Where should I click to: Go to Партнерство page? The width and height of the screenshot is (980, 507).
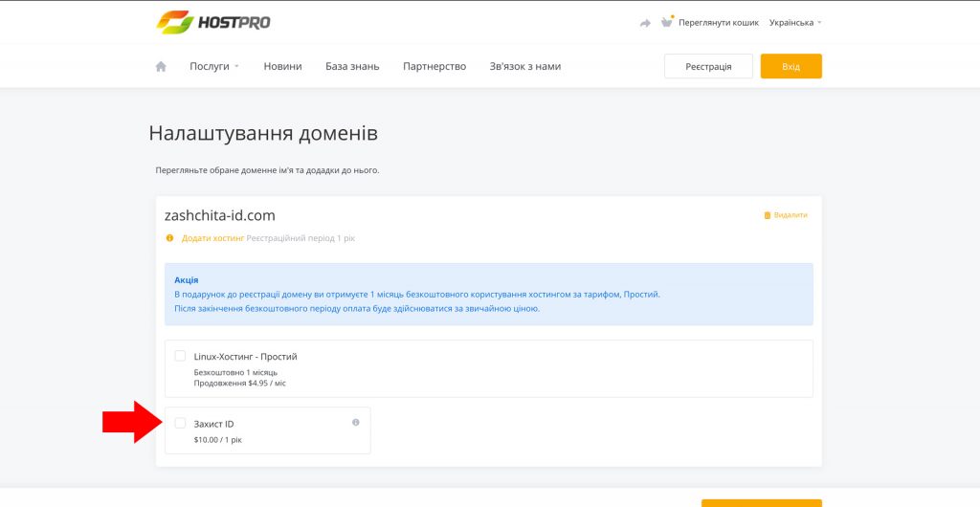coord(434,66)
